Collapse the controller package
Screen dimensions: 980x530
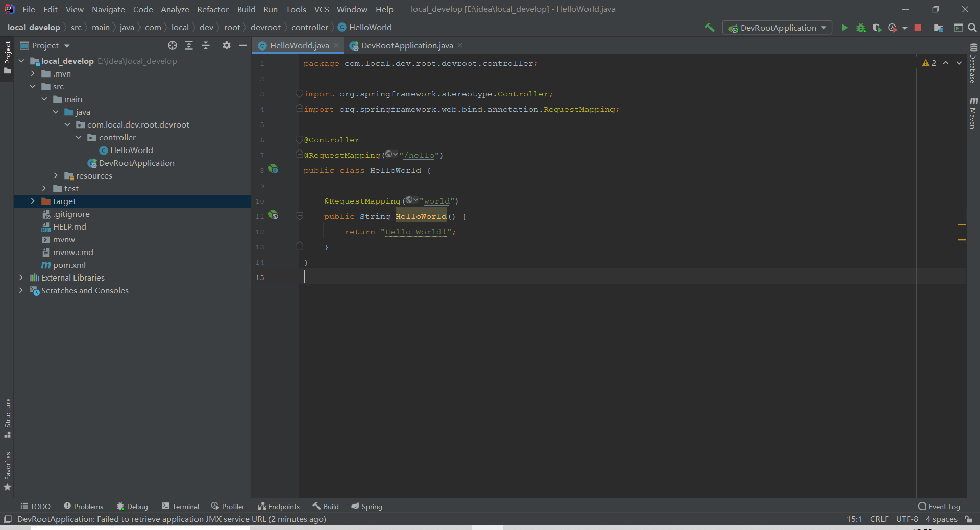[79, 137]
